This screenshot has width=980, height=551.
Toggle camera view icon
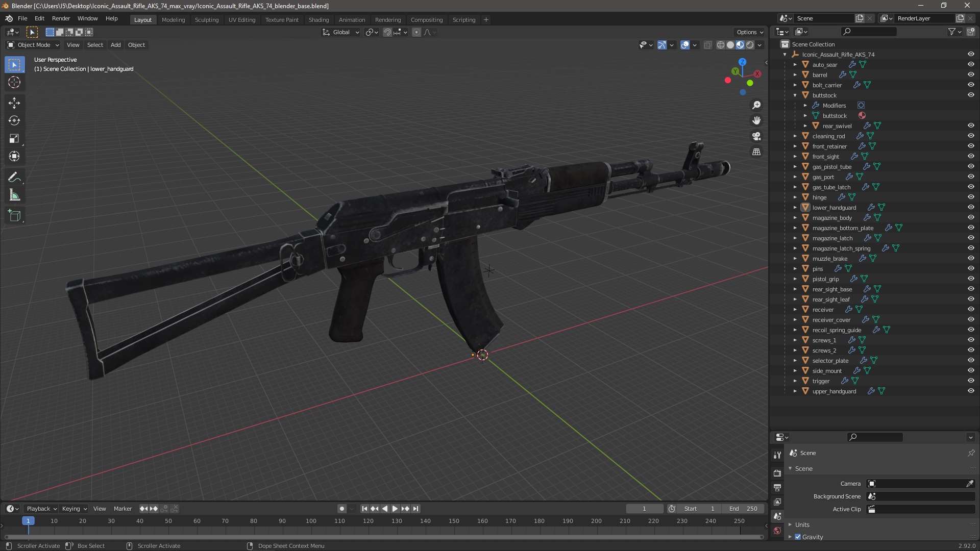[x=756, y=136]
